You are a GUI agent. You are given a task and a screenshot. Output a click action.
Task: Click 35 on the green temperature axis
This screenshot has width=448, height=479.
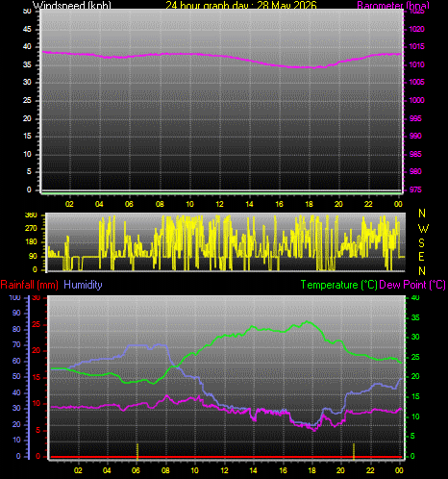(x=415, y=317)
